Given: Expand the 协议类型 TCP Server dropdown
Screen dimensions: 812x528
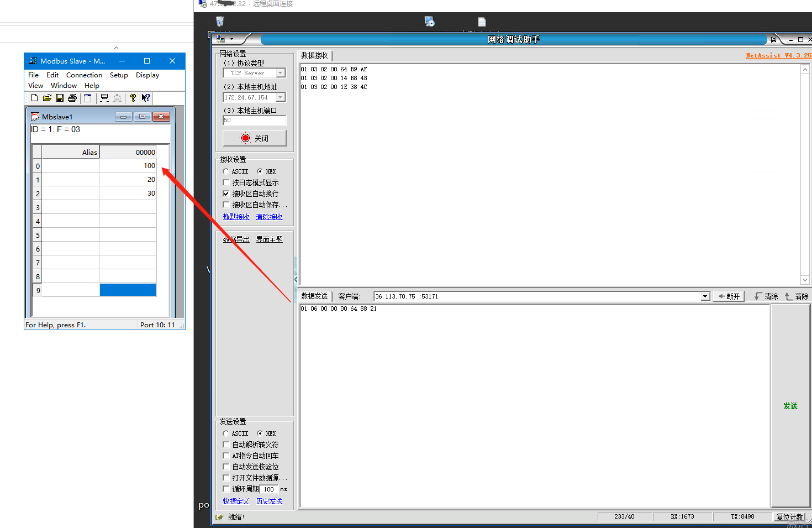Looking at the screenshot, I should coord(281,73).
